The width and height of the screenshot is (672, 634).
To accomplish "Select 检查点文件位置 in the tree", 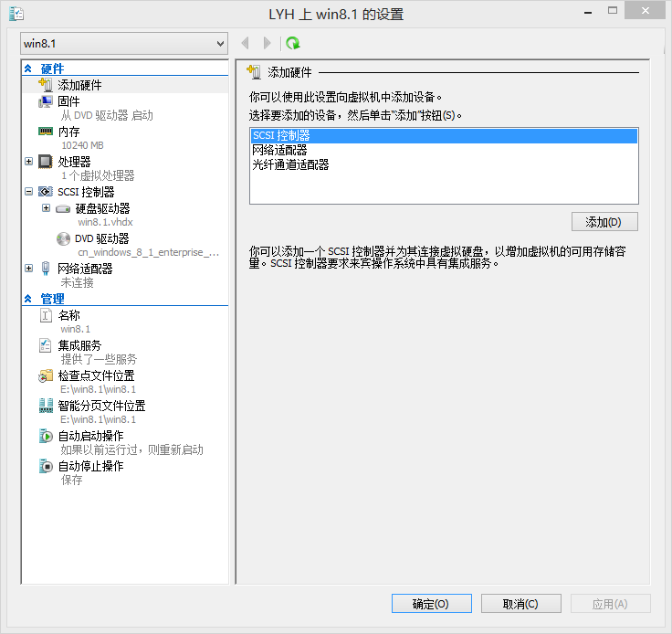I will tap(96, 375).
